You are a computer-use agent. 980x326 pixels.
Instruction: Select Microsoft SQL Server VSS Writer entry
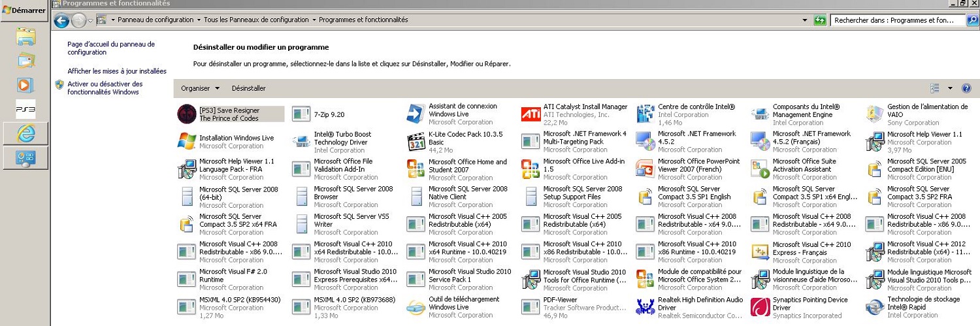[x=344, y=224]
